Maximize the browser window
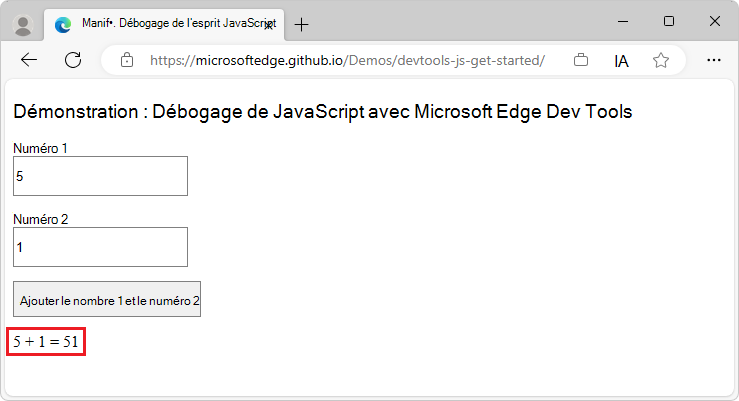 pyautogui.click(x=669, y=21)
